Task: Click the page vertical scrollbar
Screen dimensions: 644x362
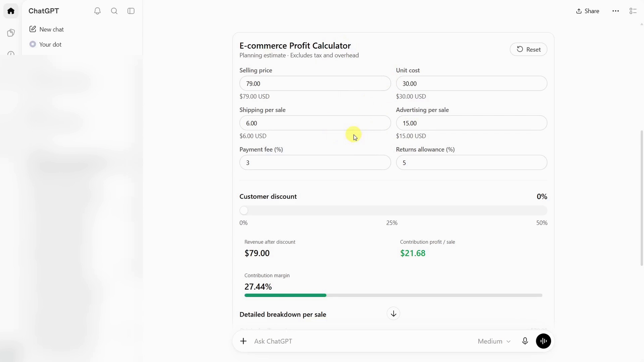Action: [x=642, y=198]
